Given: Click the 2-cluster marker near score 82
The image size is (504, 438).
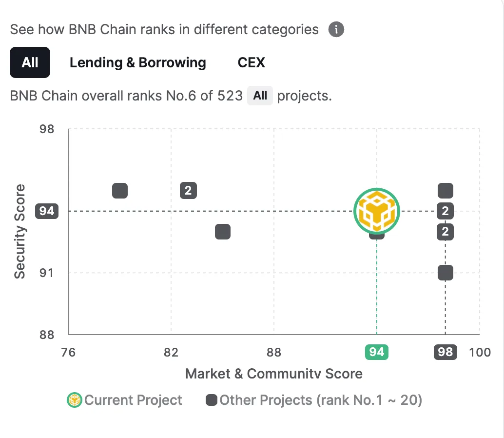Looking at the screenshot, I should coord(188,190).
